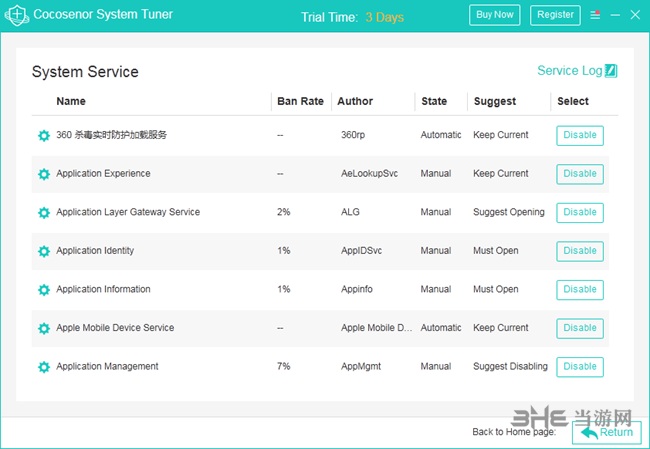Click gear icon for the 360rp service row
650x449 pixels.
[44, 135]
